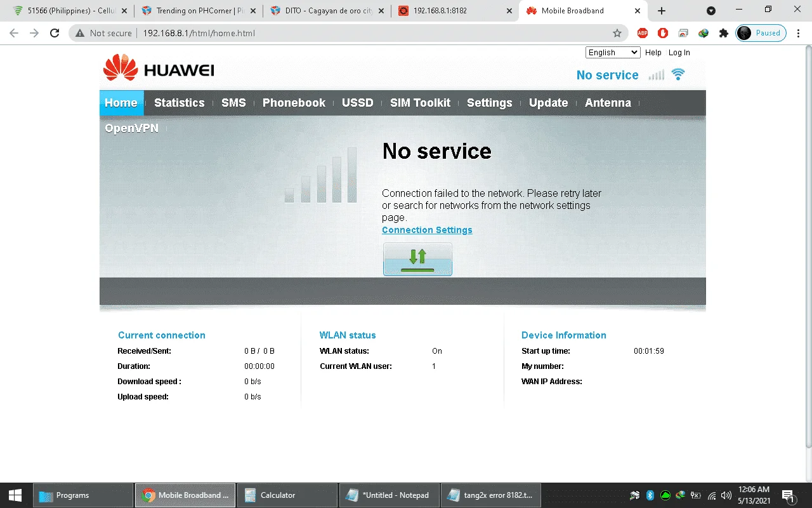
Task: Open the Settings menu
Action: (490, 103)
